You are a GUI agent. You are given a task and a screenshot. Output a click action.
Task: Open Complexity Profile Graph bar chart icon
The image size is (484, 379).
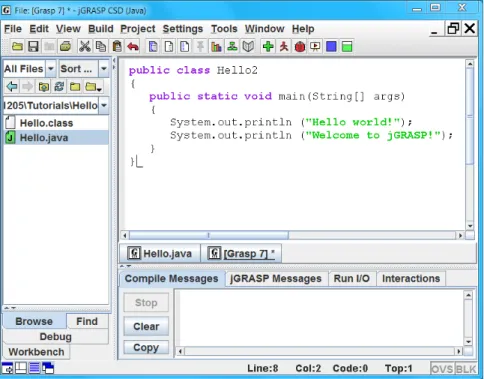pos(216,46)
